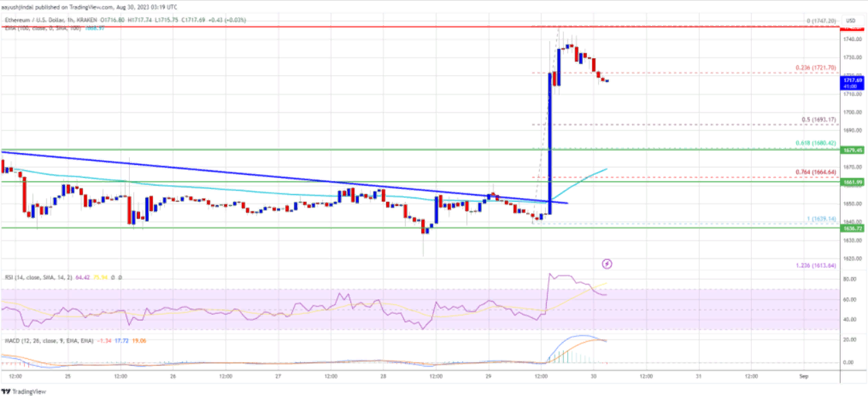Image resolution: width=868 pixels, height=396 pixels.
Task: Click the tall blue breakout candle
Action: pos(548,143)
